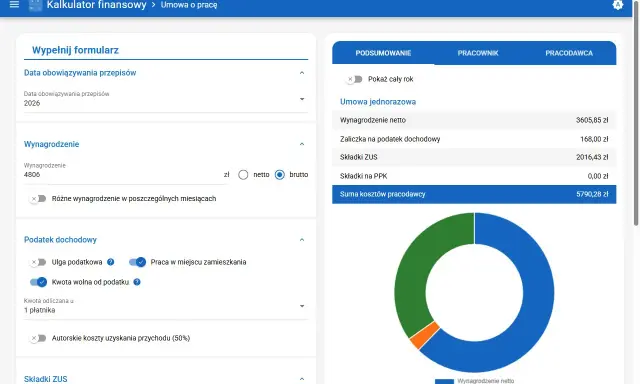Click the page vertical scrollbar
Viewport: 640px width, 384px height.
pyautogui.click(x=636, y=114)
